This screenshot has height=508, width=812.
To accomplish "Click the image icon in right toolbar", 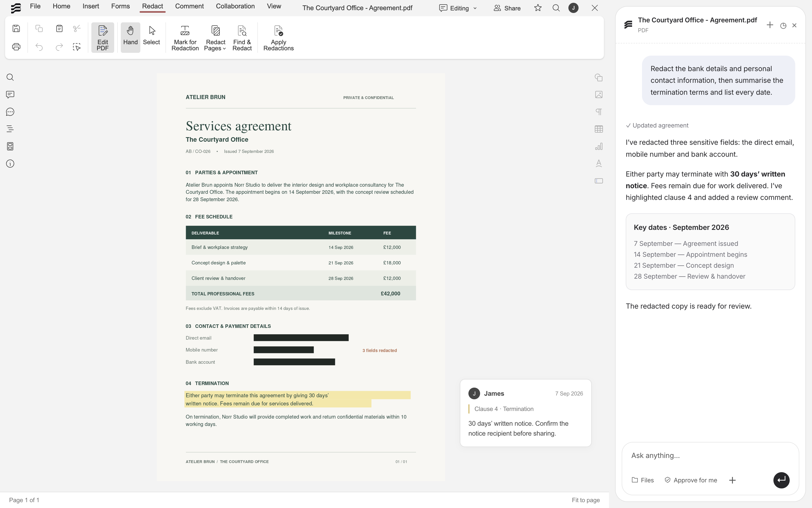I will coord(599,95).
